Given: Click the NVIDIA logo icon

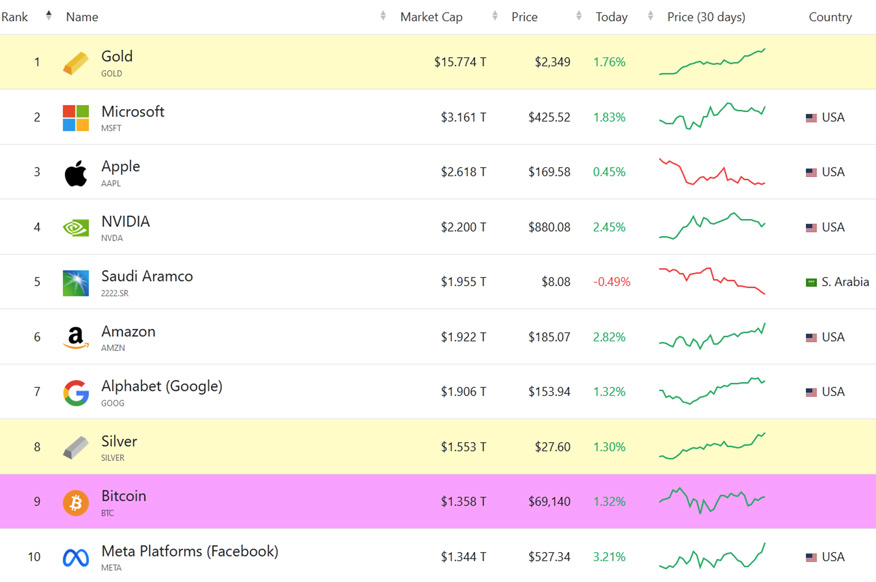Looking at the screenshot, I should click(x=76, y=228).
